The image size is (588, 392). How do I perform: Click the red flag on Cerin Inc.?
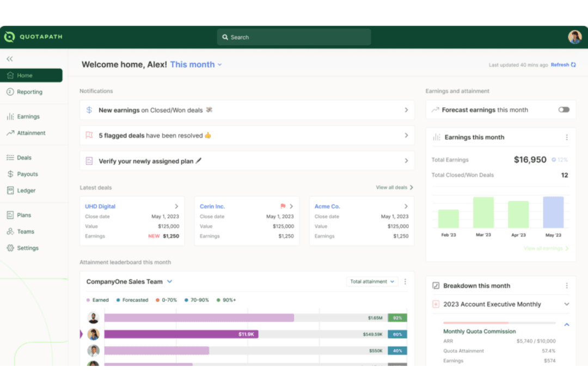[x=283, y=206]
